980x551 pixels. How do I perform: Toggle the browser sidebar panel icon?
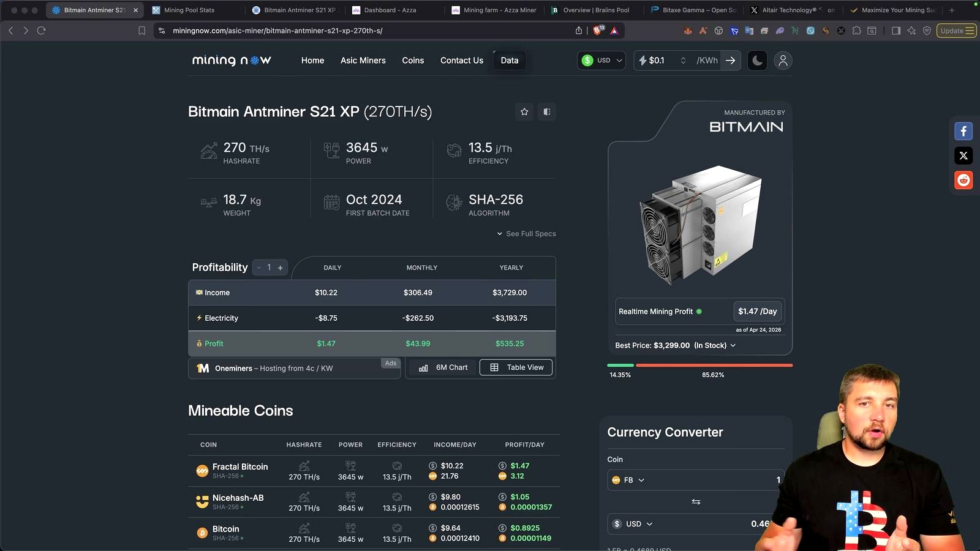point(896,31)
